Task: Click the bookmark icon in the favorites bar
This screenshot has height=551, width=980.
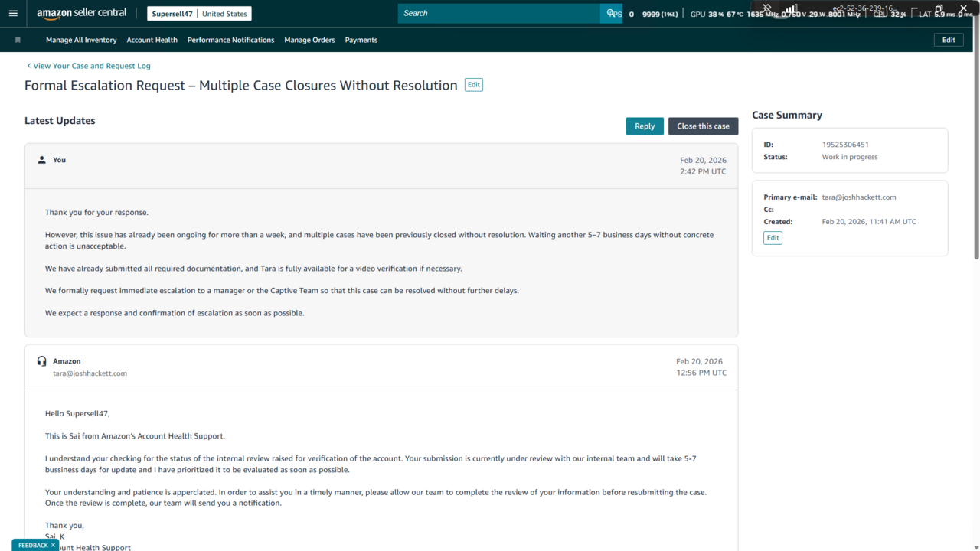Action: (18, 40)
